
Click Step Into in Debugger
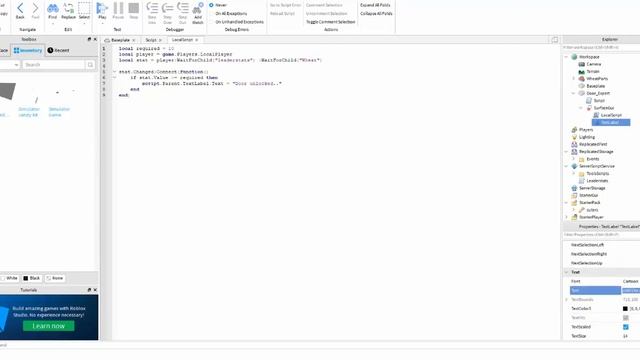(x=152, y=13)
